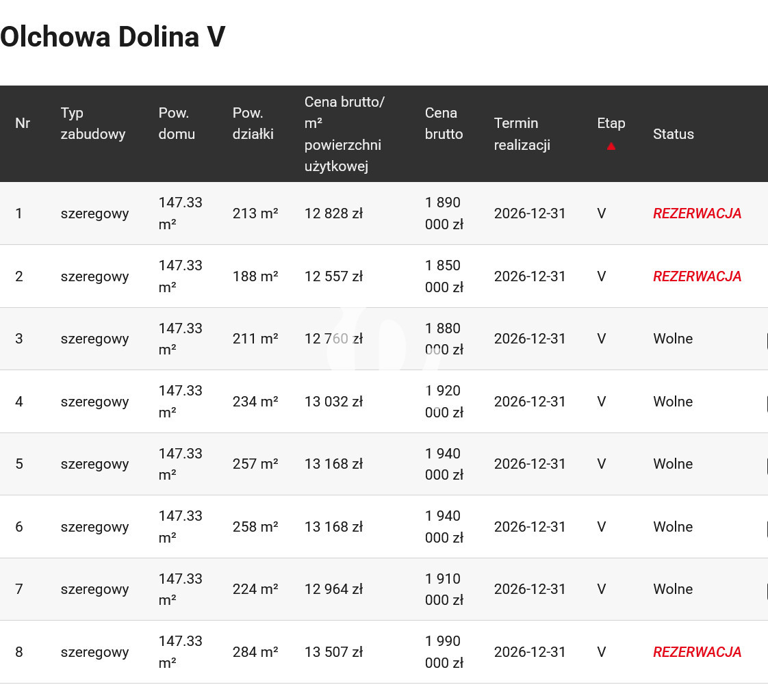Viewport: 768px width, 700px height.
Task: Click the red sort arrow under Etap
Action: (x=611, y=146)
